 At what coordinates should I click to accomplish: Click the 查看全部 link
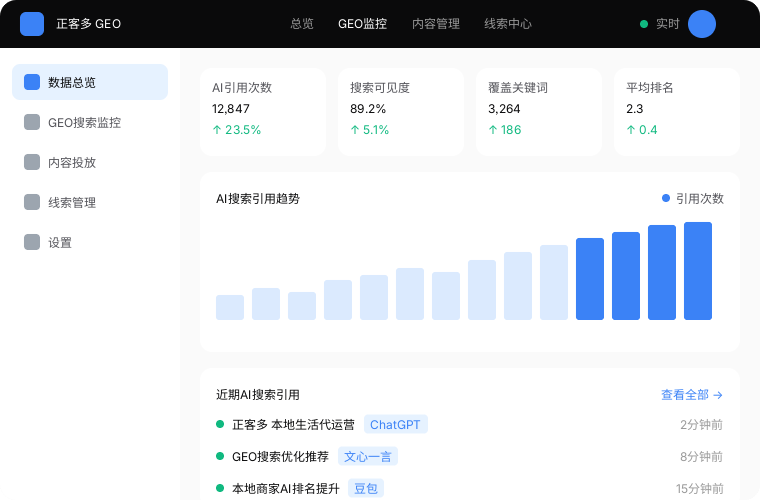pyautogui.click(x=692, y=395)
